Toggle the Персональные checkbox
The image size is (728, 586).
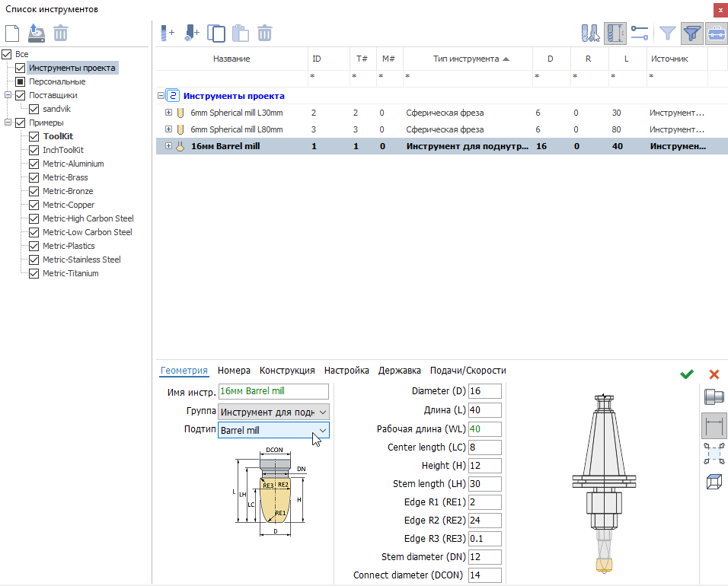click(x=20, y=81)
